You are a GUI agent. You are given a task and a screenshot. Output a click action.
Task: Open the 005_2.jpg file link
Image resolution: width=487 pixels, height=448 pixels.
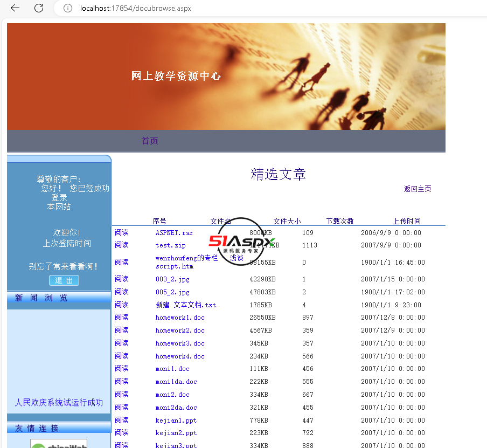click(172, 292)
